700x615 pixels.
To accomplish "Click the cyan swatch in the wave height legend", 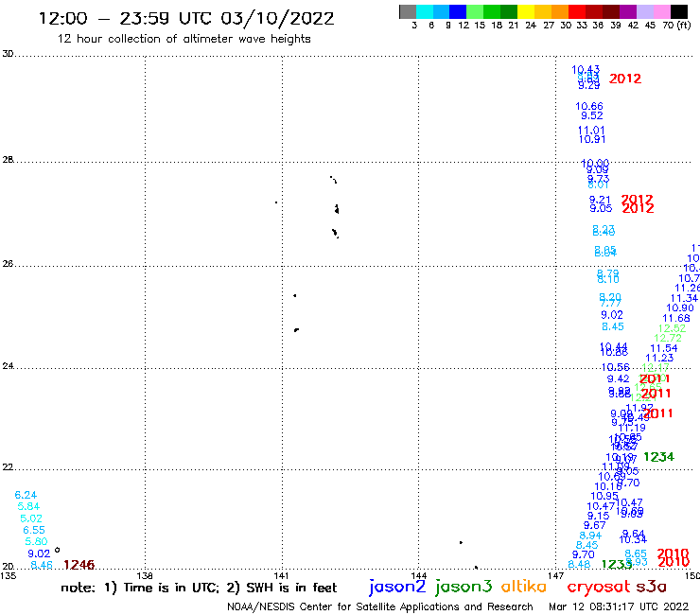I will tap(425, 11).
